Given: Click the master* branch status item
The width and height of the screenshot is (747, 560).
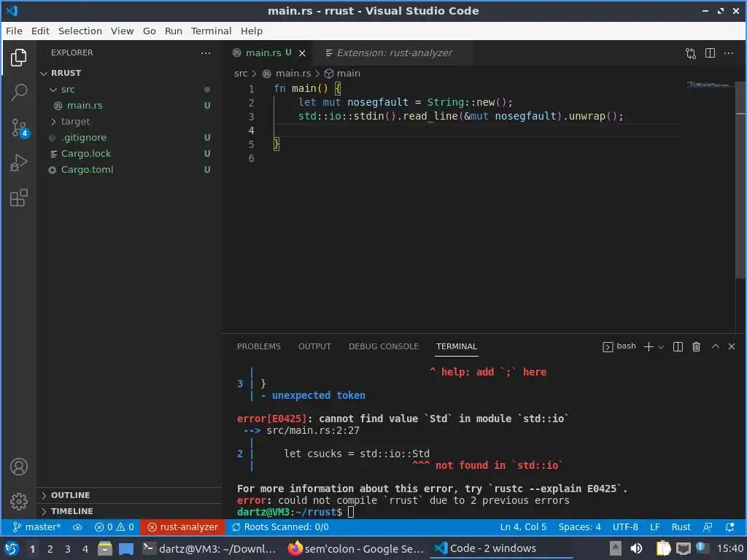Looking at the screenshot, I should [36, 526].
